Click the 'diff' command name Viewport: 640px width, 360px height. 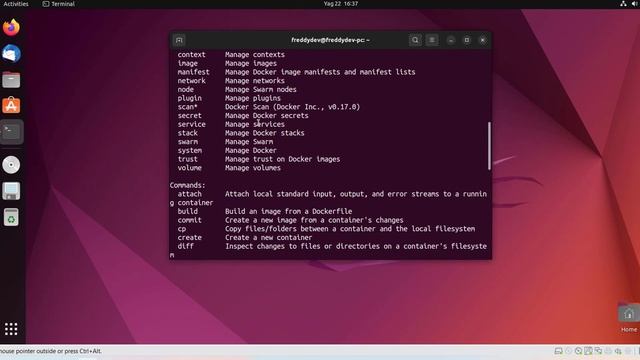(x=185, y=246)
